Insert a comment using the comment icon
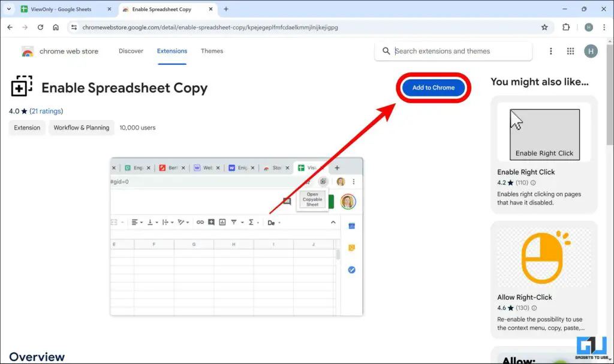Viewport: 614px width, 364px height. [x=211, y=221]
